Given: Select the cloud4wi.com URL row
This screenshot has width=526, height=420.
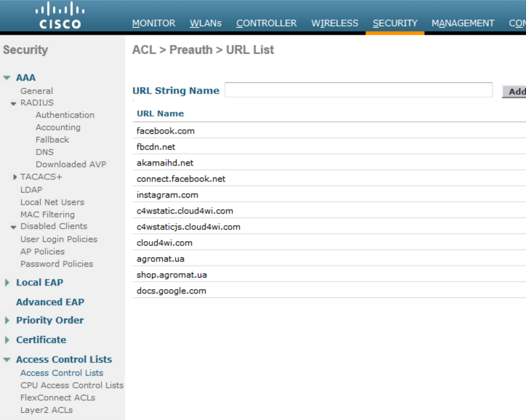Looking at the screenshot, I should click(x=329, y=243).
